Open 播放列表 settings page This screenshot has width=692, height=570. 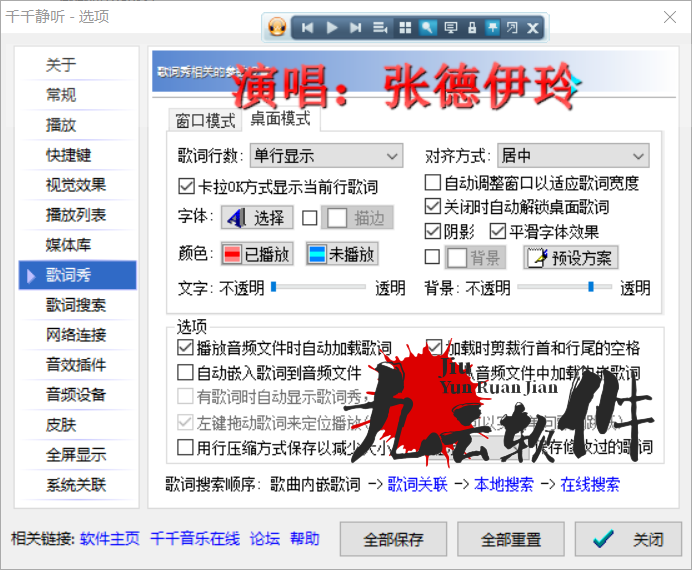(x=78, y=215)
